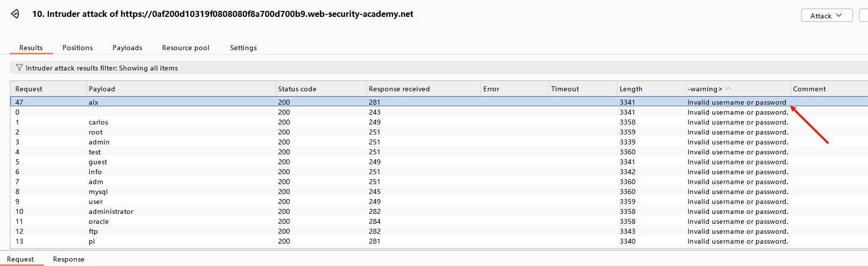Sort results by the Length column header
This screenshot has height=266, width=868.
(x=631, y=89)
